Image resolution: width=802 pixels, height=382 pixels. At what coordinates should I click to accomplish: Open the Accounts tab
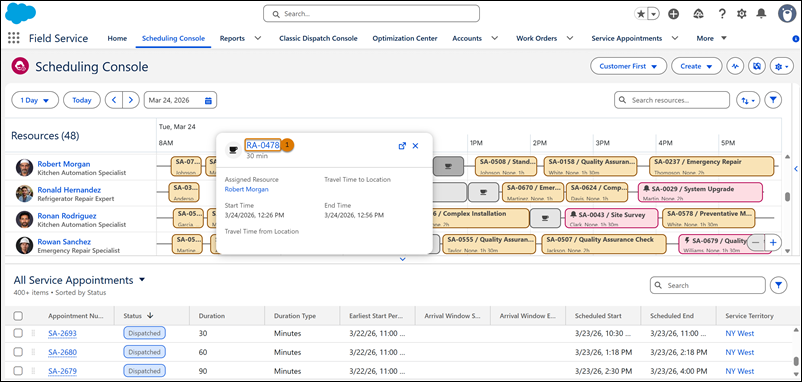[x=467, y=38]
